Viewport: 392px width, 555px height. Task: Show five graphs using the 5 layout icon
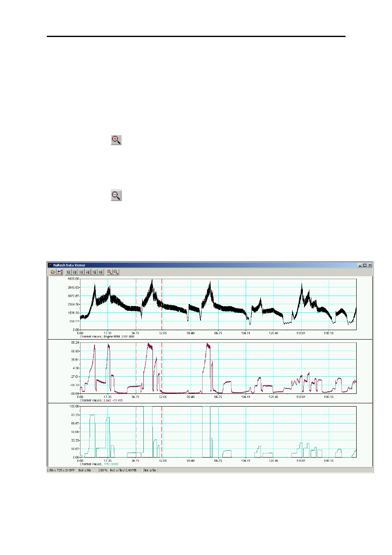tap(95, 272)
